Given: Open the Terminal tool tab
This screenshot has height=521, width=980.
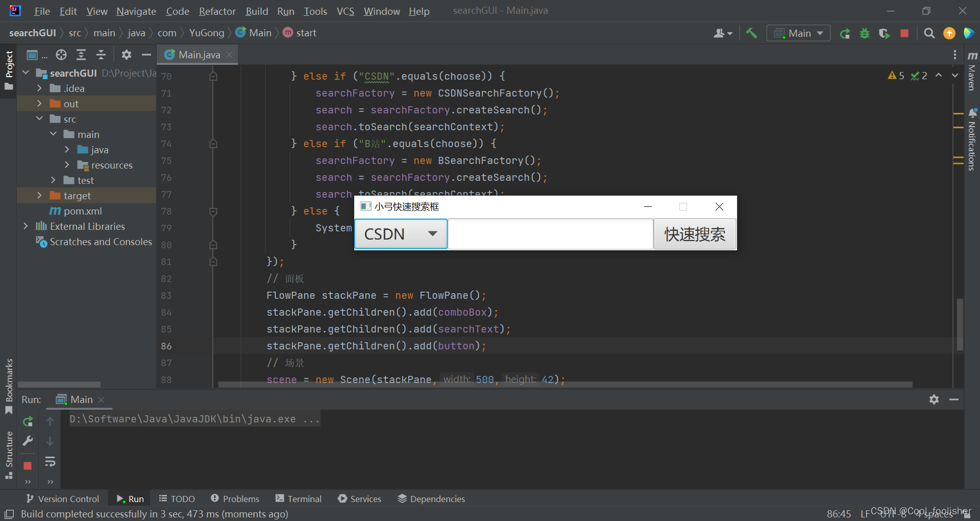Looking at the screenshot, I should coord(299,499).
